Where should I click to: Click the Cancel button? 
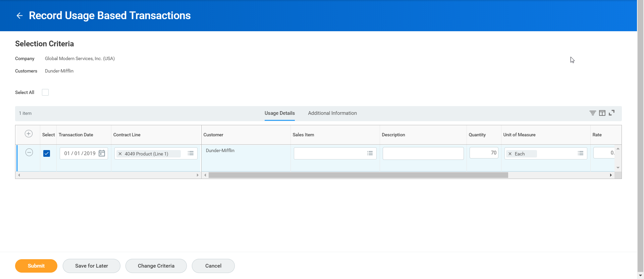coord(213,266)
